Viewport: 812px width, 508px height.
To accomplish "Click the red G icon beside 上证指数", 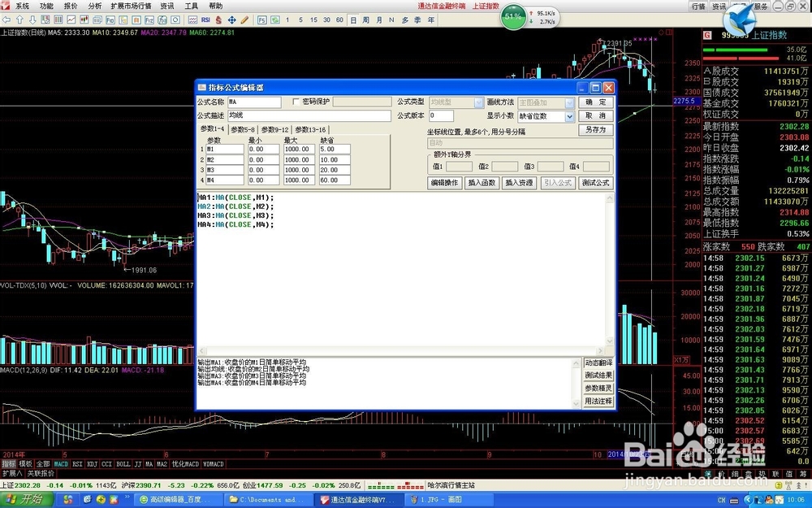I will (707, 35).
